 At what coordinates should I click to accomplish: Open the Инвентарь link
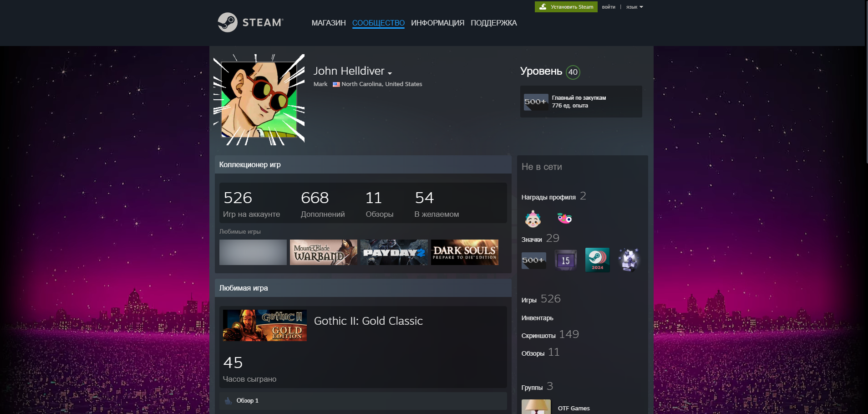[538, 318]
